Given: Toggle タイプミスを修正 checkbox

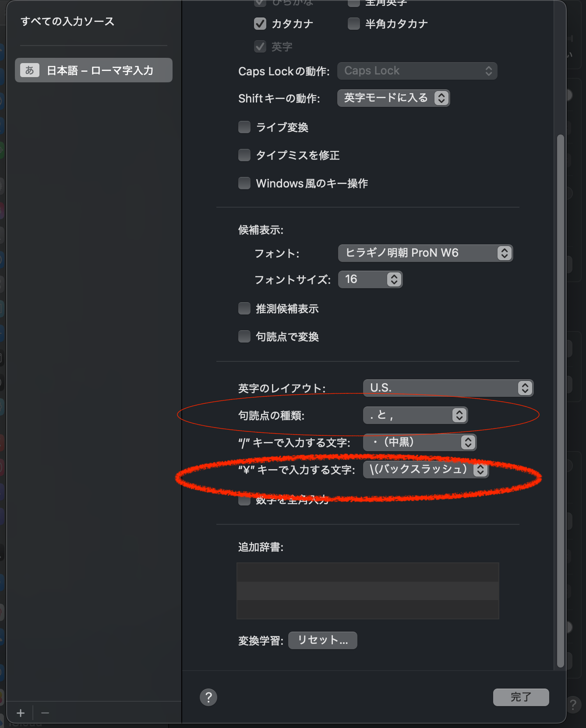Looking at the screenshot, I should [x=244, y=155].
